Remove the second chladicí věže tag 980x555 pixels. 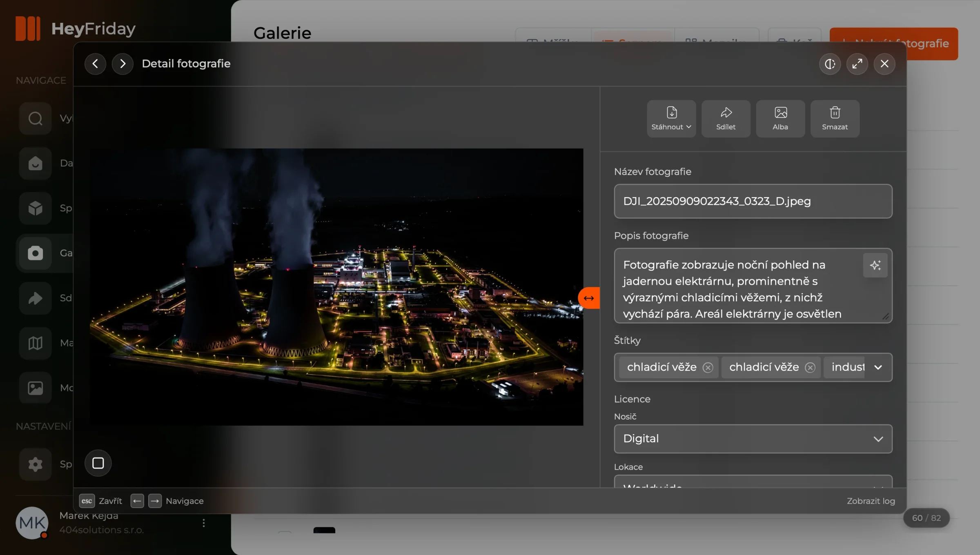click(810, 368)
